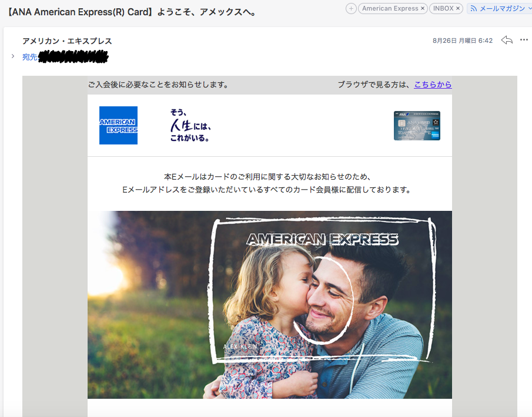Remove the INBOX tag

coord(458,8)
